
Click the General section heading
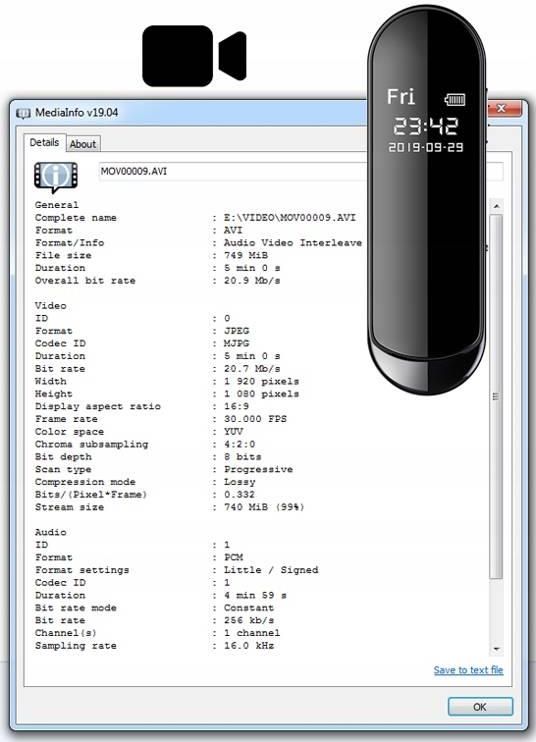57,205
